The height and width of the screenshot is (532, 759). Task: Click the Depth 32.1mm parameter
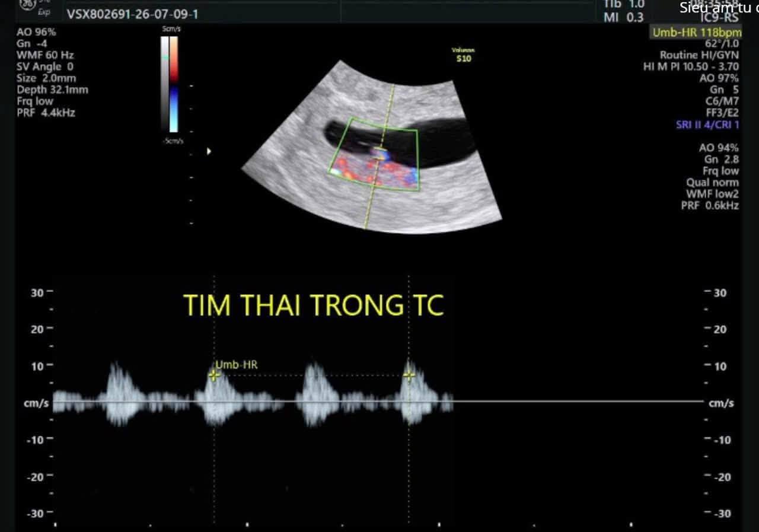click(52, 90)
